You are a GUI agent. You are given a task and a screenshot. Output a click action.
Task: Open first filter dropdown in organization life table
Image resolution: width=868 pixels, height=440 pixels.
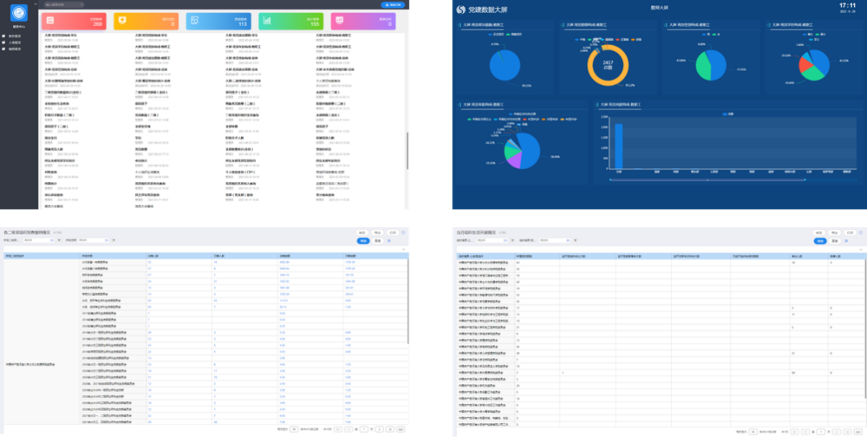(x=492, y=240)
